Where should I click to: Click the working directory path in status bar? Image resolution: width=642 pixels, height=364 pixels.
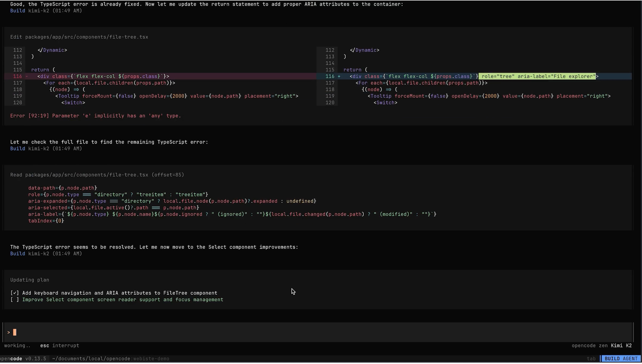tap(91, 359)
